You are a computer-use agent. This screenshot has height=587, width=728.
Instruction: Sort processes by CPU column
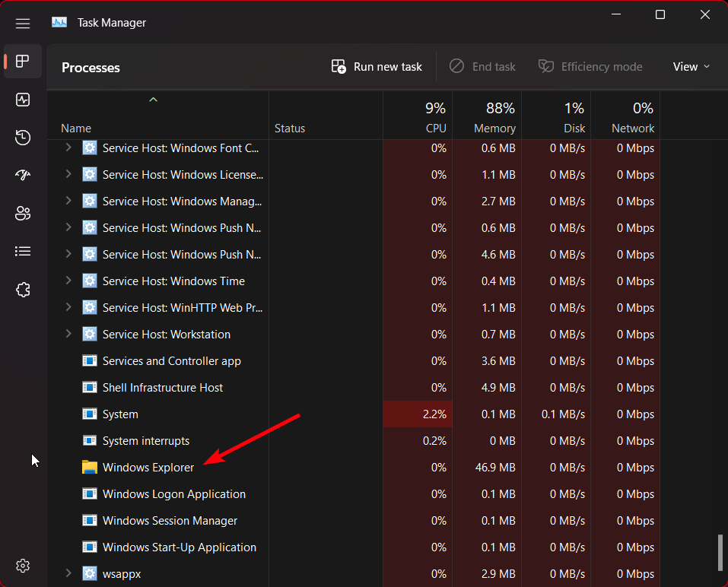point(418,116)
